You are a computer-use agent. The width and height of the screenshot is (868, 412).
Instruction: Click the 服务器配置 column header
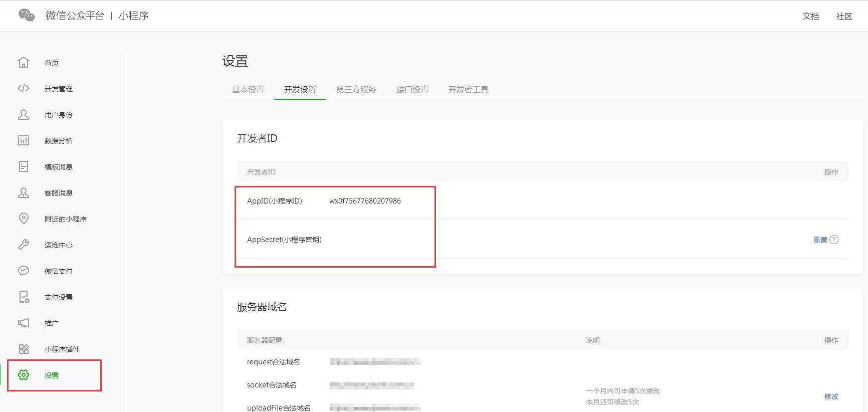click(265, 340)
